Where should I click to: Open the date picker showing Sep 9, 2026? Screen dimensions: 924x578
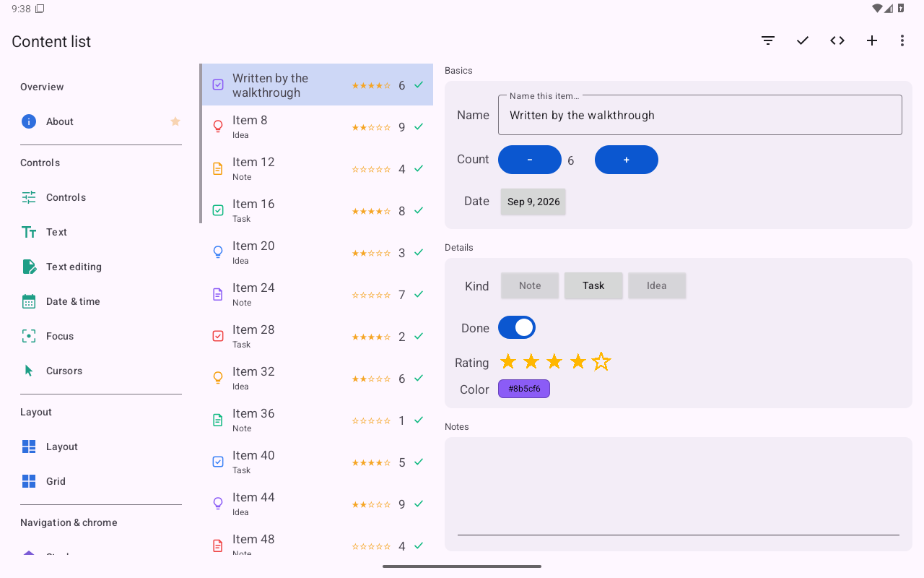click(x=533, y=202)
